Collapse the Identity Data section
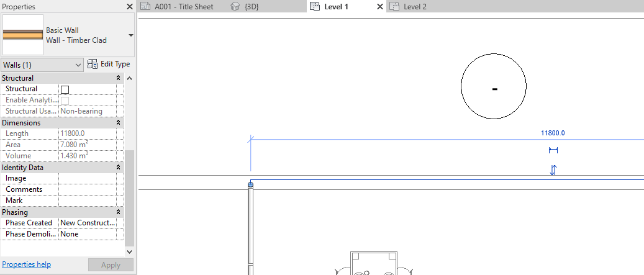This screenshot has width=644, height=275. (118, 168)
